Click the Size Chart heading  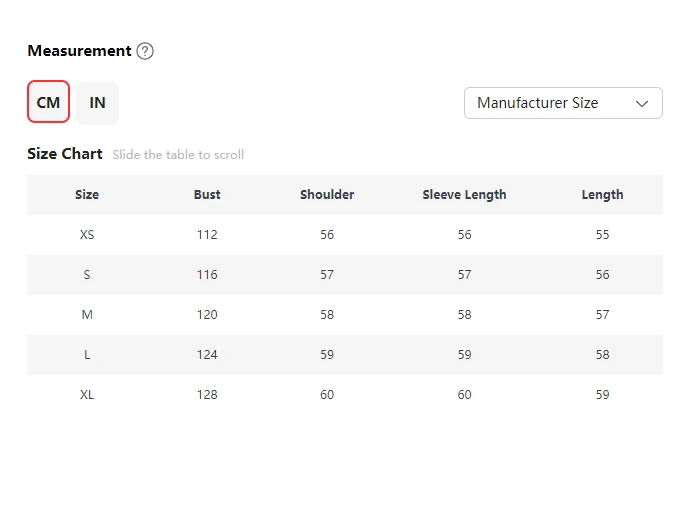[x=65, y=154]
